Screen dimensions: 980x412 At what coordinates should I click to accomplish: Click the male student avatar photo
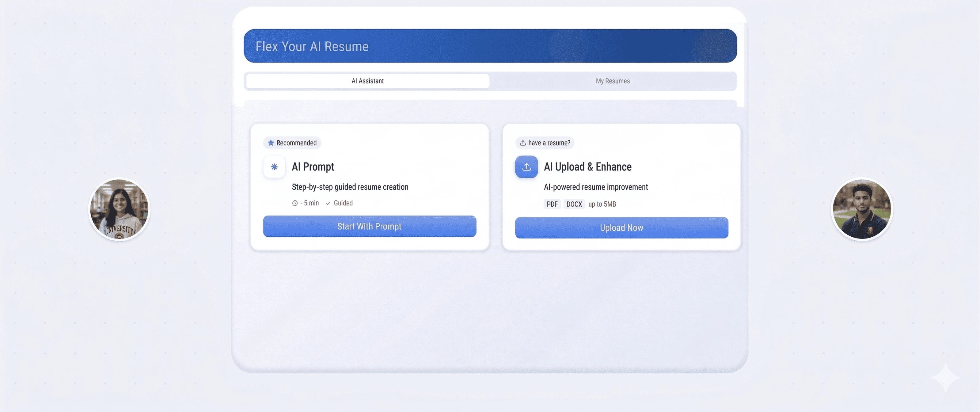(862, 209)
